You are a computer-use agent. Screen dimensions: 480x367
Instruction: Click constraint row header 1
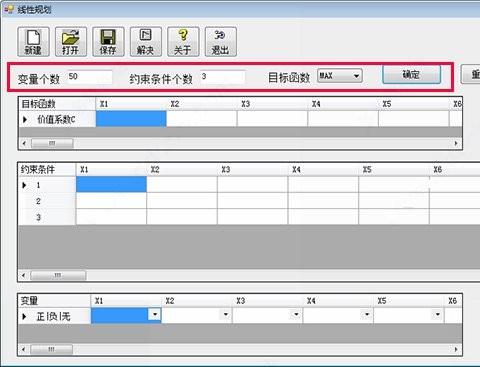(x=47, y=184)
